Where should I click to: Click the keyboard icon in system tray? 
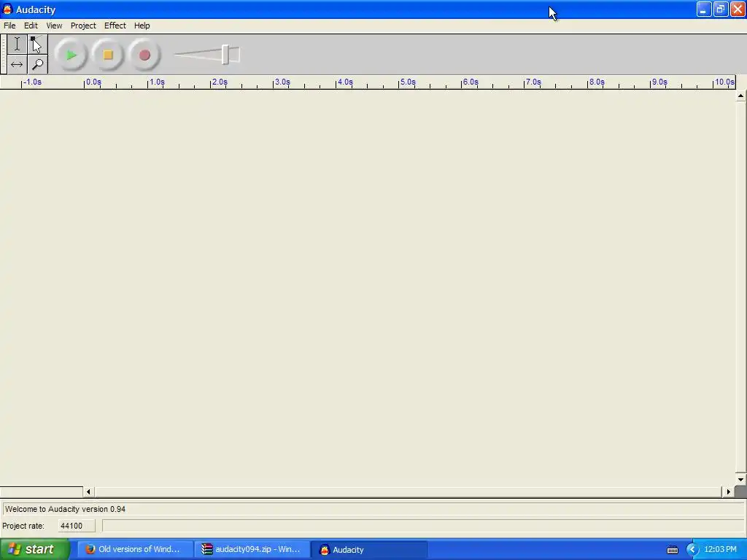point(672,550)
